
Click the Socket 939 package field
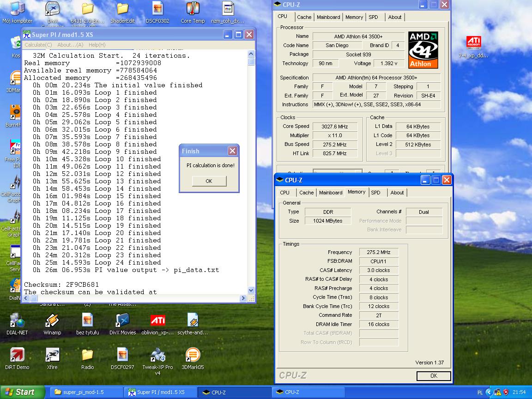[x=358, y=54]
